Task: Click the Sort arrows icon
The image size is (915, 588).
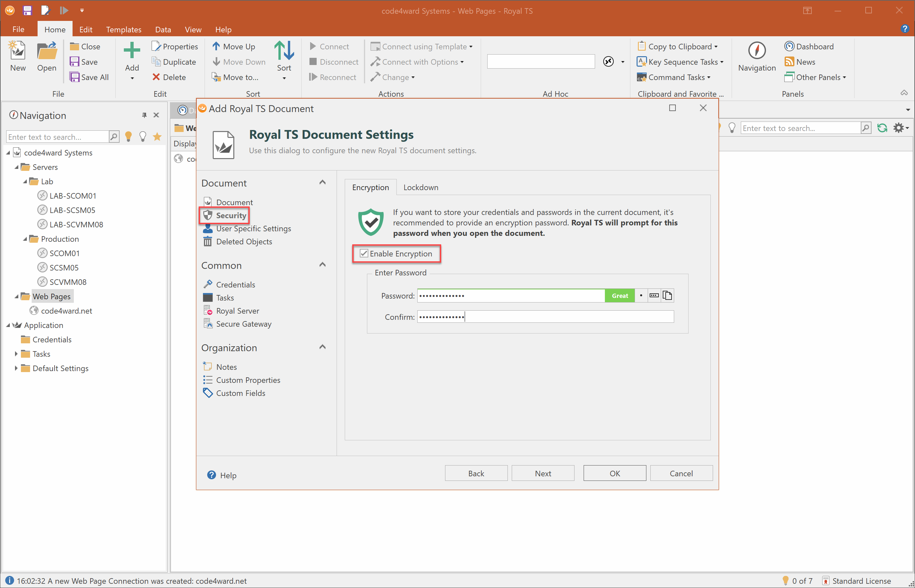Action: click(x=284, y=51)
